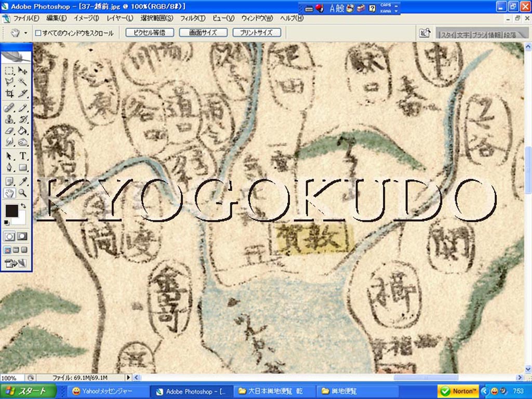The width and height of the screenshot is (532, 399).
Task: Enable scroll all windows checkbox
Action: pos(38,33)
